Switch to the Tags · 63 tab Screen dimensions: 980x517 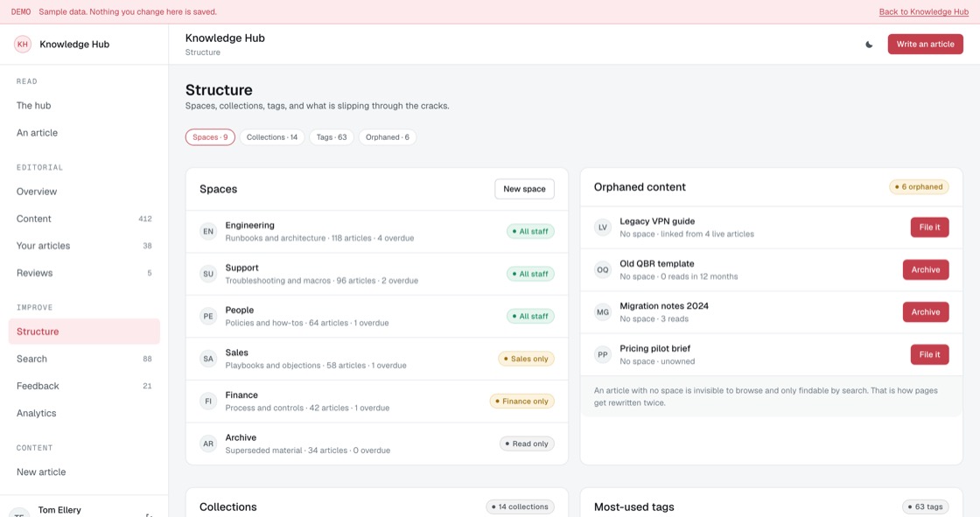click(332, 137)
